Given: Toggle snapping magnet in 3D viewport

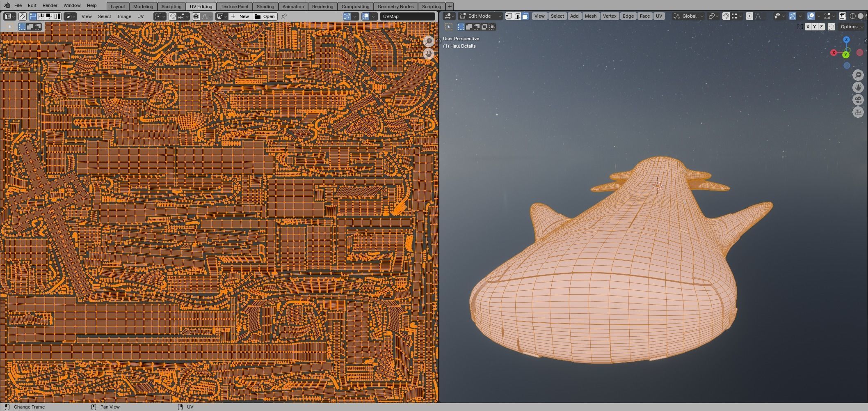Looking at the screenshot, I should 726,16.
